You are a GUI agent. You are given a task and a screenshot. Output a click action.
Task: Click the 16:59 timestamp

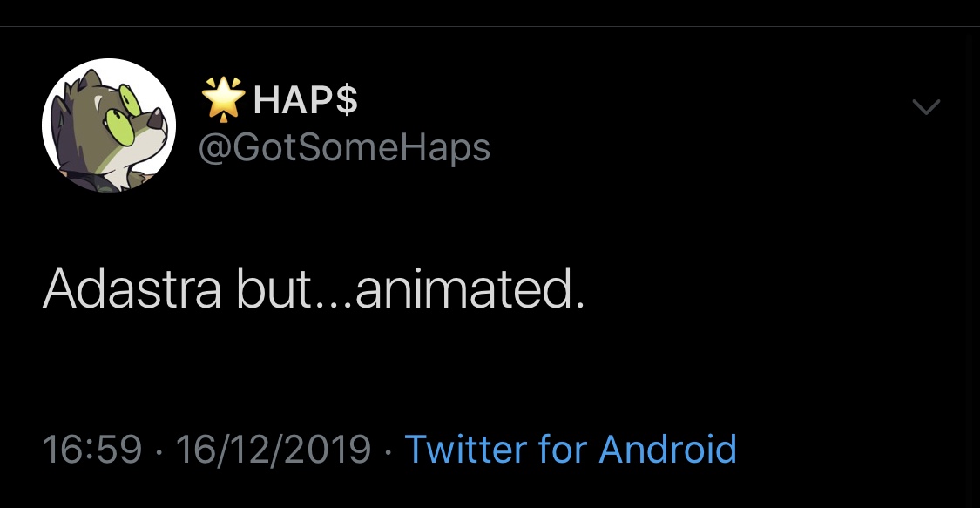(x=91, y=450)
